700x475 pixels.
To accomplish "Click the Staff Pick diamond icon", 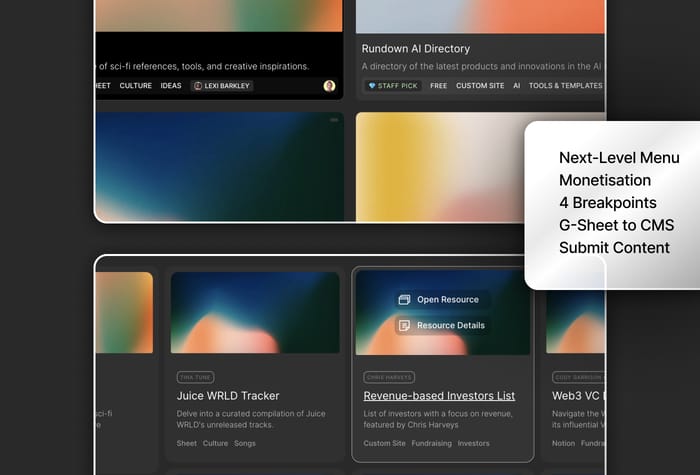I will (x=372, y=86).
